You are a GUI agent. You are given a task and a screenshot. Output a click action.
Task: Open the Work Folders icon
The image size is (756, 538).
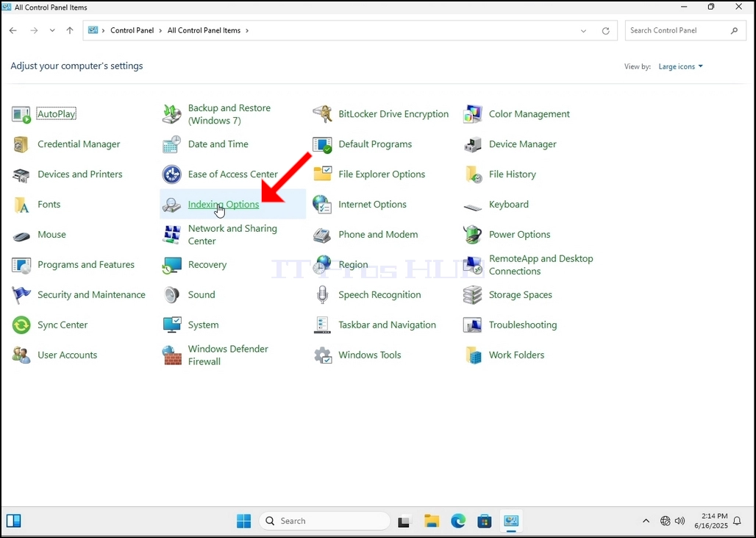(x=474, y=355)
